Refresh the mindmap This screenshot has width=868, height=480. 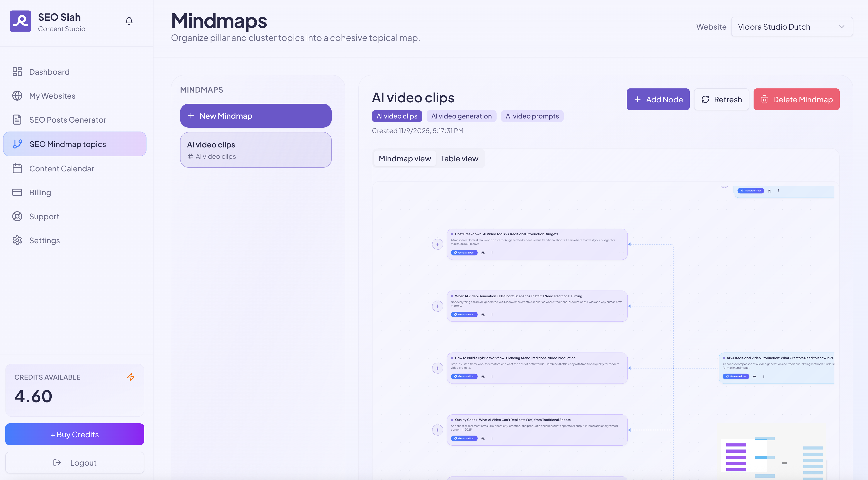722,99
